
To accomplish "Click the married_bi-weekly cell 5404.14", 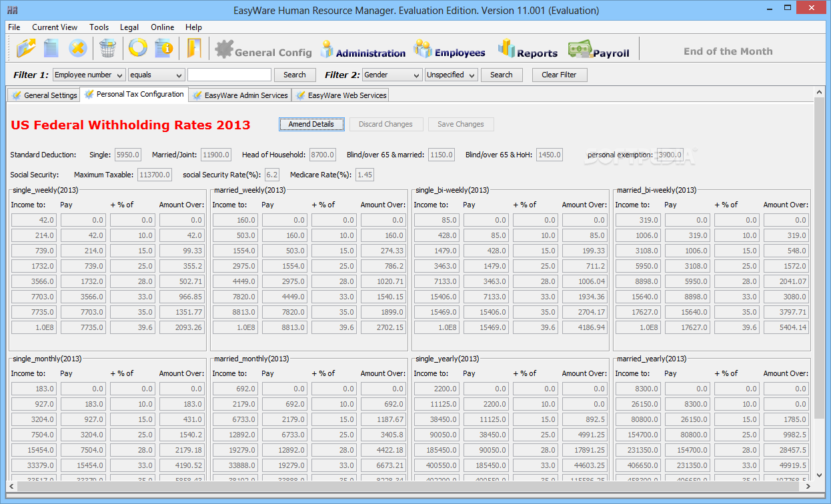I will 786,327.
